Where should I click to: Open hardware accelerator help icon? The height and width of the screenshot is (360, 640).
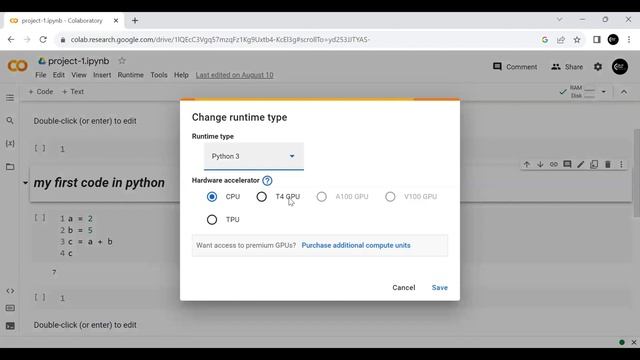pos(267,180)
